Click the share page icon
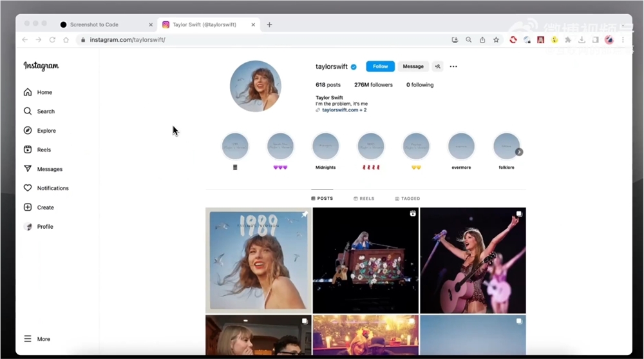 (482, 40)
